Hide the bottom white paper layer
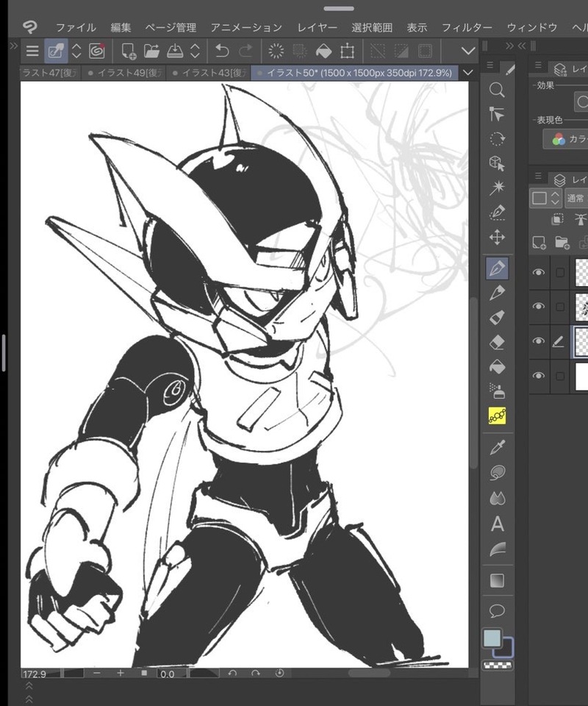The image size is (588, 706). (x=539, y=376)
